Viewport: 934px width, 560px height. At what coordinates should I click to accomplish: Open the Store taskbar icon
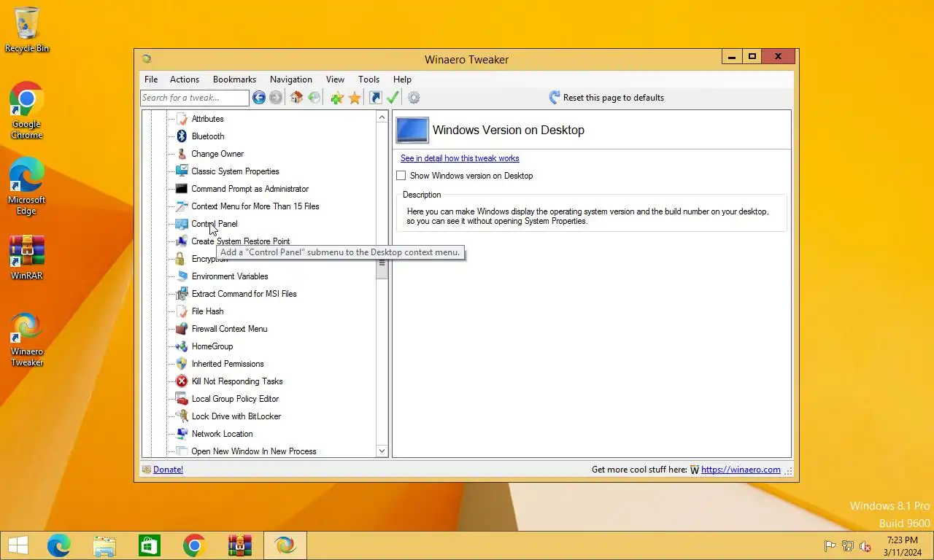tap(150, 545)
